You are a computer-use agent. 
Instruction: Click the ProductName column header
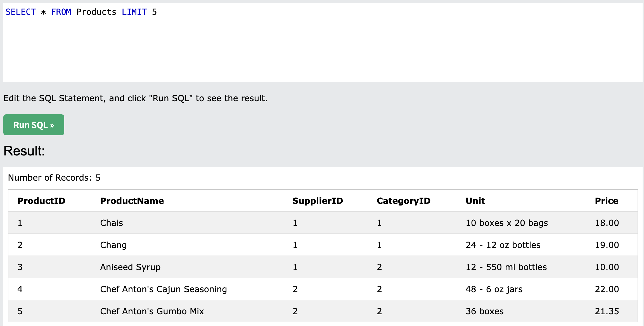tap(132, 201)
